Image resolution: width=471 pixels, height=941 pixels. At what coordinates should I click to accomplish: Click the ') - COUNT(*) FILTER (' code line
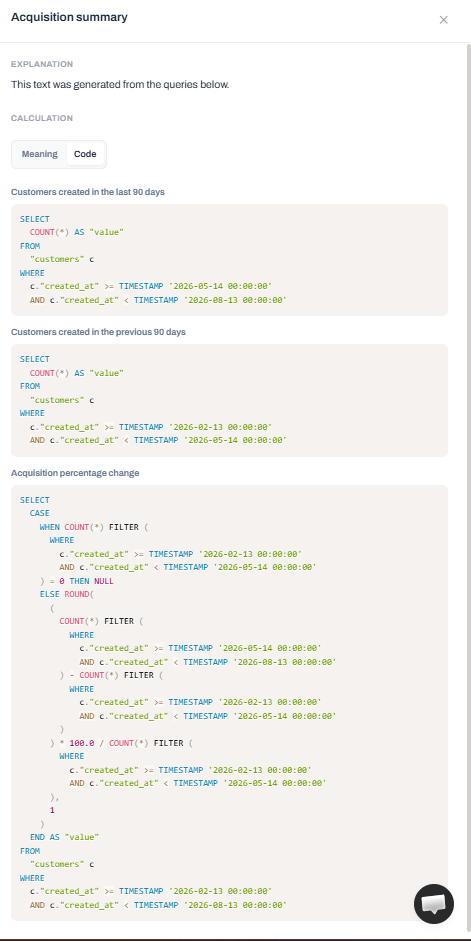pyautogui.click(x=112, y=675)
